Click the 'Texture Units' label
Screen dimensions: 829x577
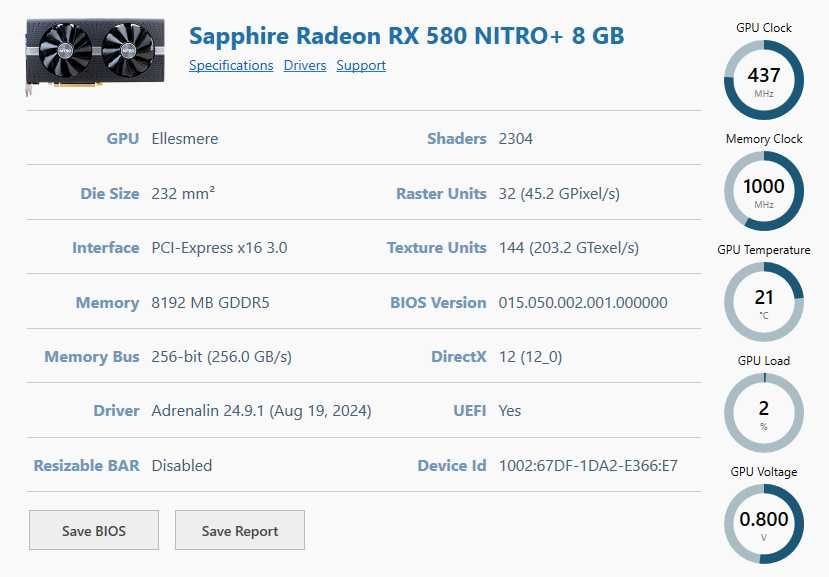click(437, 248)
